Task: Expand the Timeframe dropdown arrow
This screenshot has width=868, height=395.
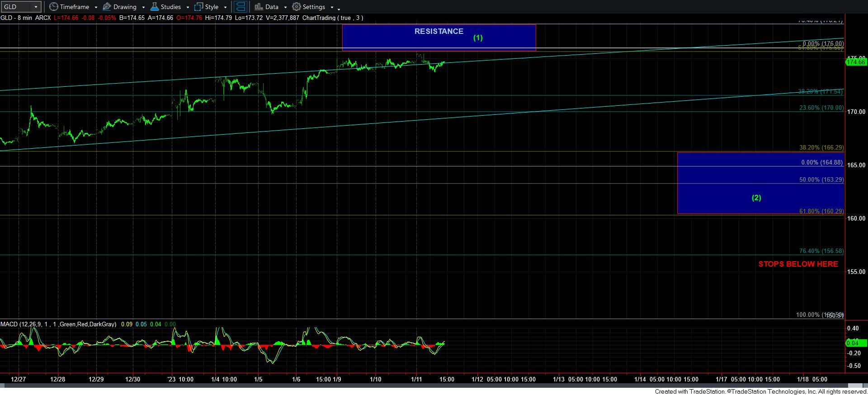Action: pos(96,7)
